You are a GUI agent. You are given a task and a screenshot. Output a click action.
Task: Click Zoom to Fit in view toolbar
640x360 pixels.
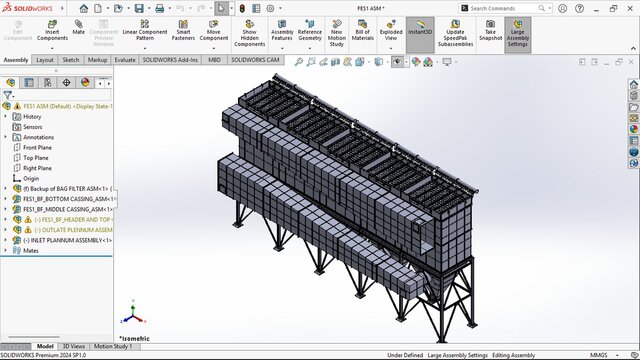coord(299,62)
